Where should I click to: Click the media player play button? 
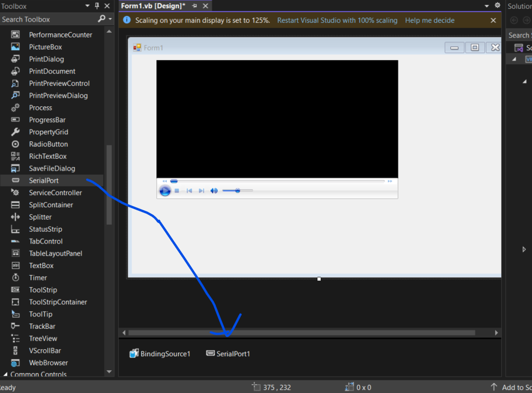(165, 191)
